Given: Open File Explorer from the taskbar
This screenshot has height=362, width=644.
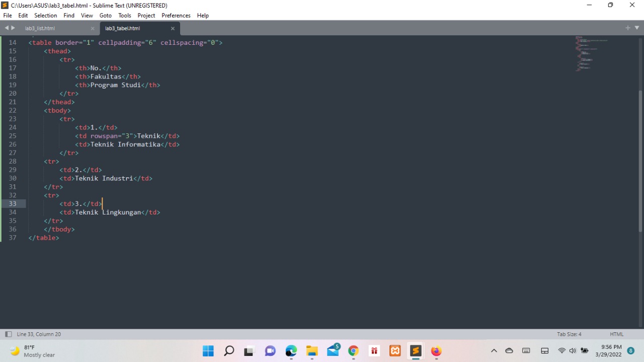Looking at the screenshot, I should (312, 351).
